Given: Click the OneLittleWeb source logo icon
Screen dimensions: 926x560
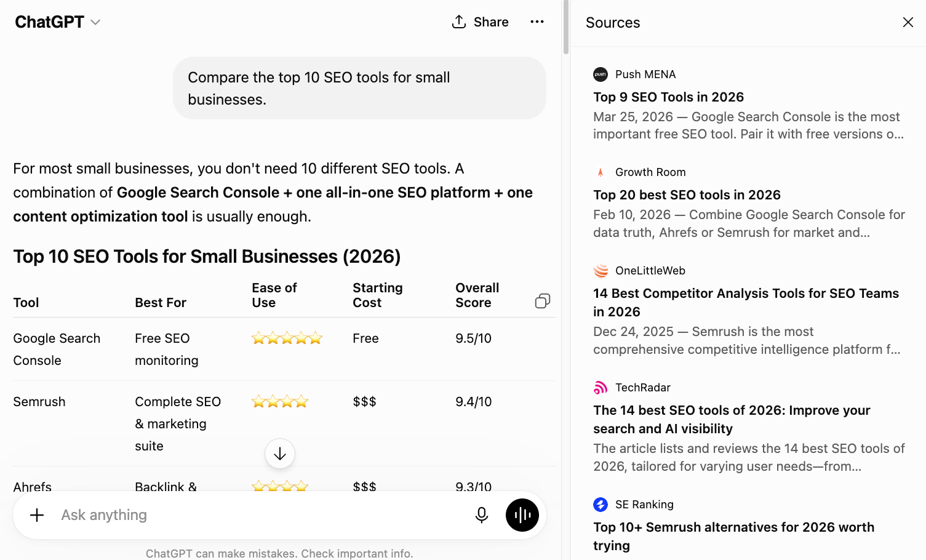Looking at the screenshot, I should click(x=601, y=271).
